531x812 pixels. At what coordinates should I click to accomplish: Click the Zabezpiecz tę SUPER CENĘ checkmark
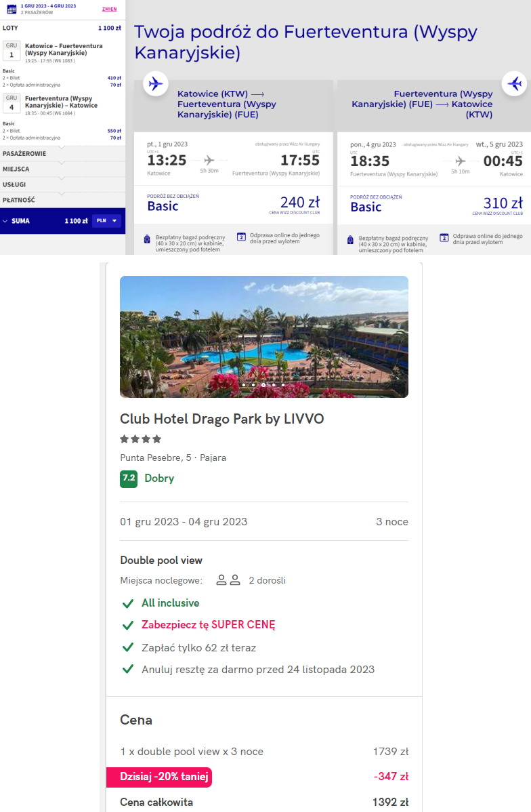(x=128, y=625)
